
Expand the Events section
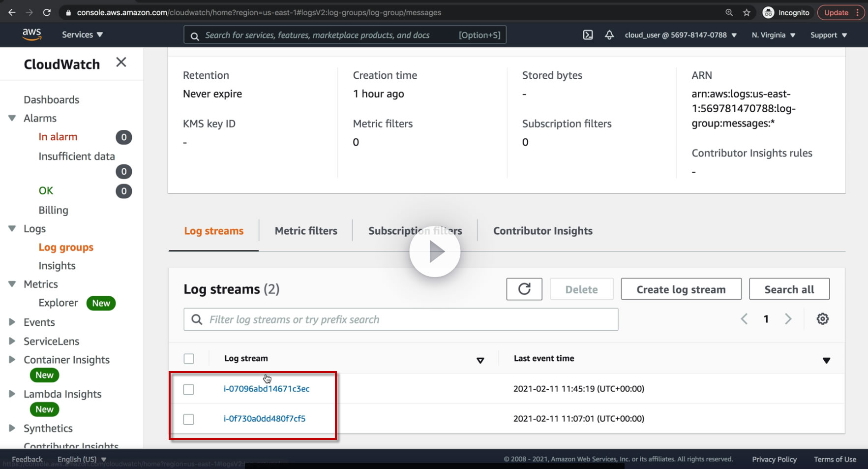point(12,322)
